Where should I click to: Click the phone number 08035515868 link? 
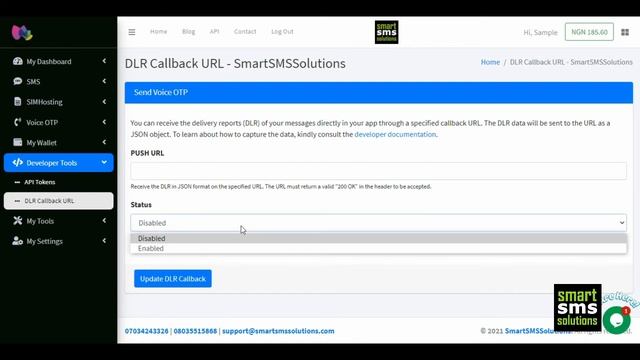(195, 331)
